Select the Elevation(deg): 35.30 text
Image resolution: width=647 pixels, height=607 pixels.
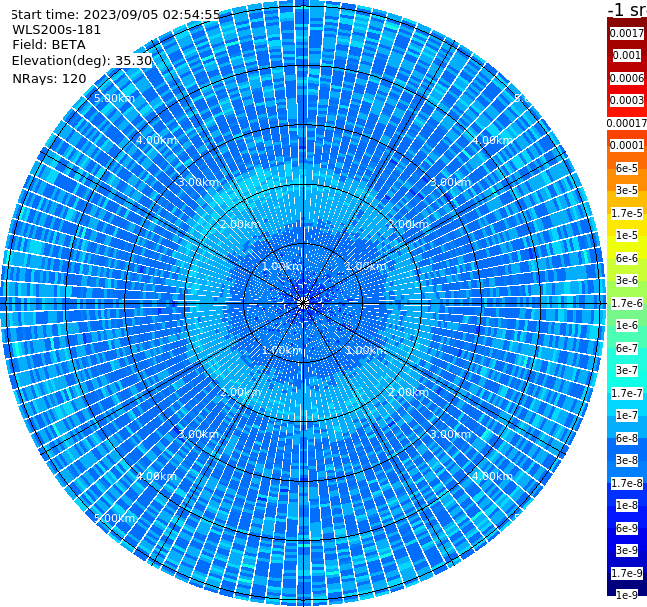click(x=82, y=61)
